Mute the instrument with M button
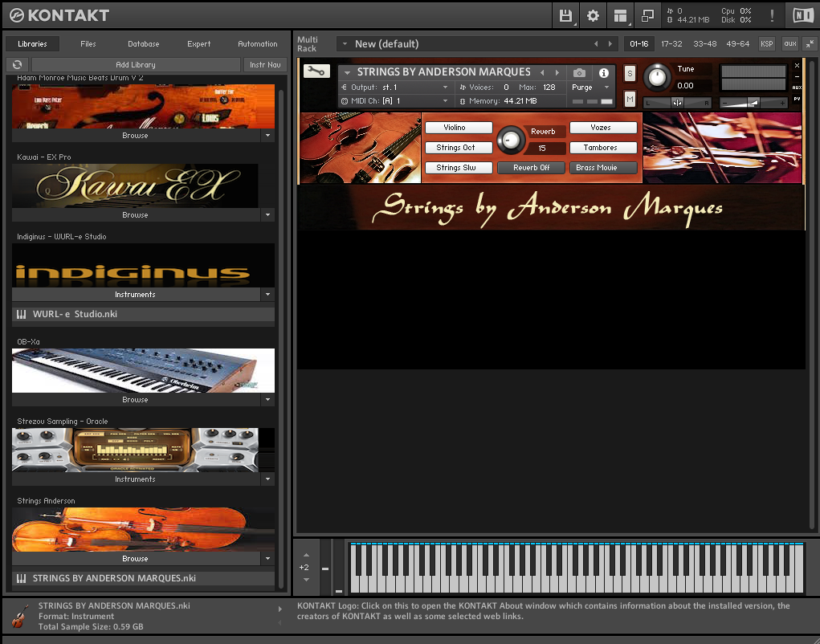This screenshot has height=644, width=820. [630, 98]
